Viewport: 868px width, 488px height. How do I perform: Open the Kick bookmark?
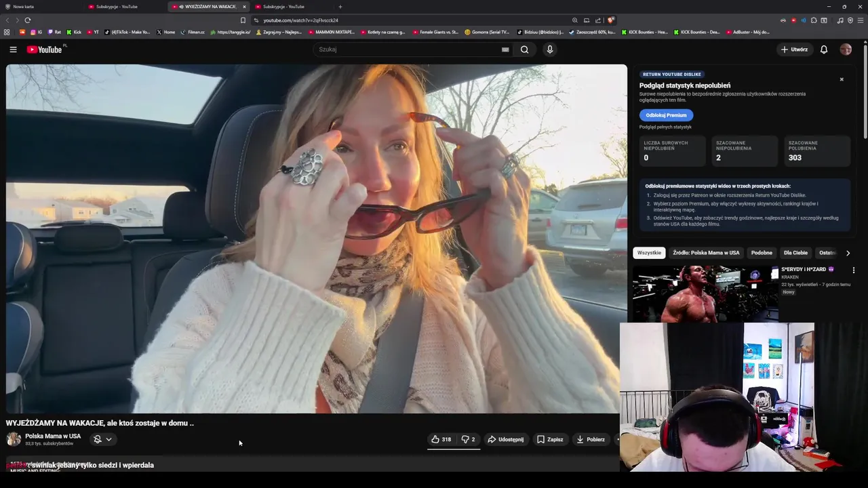coord(74,32)
